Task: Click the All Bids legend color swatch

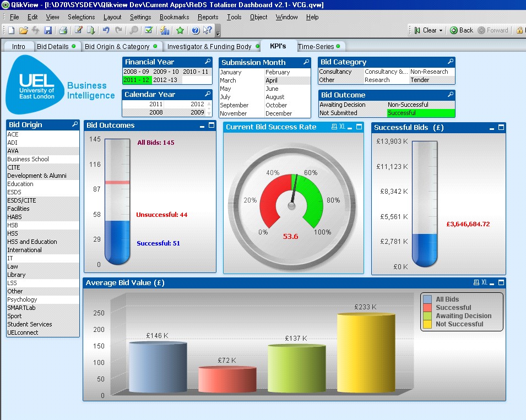Action: (427, 299)
